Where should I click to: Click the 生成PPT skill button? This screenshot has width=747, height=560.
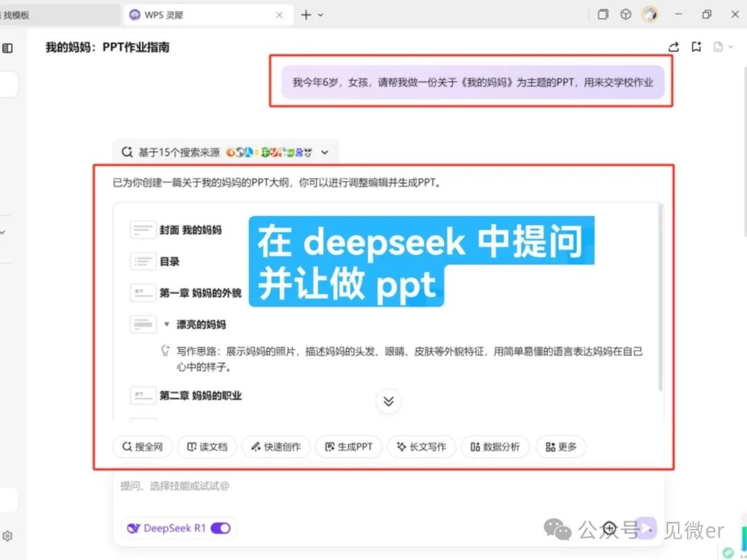349,447
